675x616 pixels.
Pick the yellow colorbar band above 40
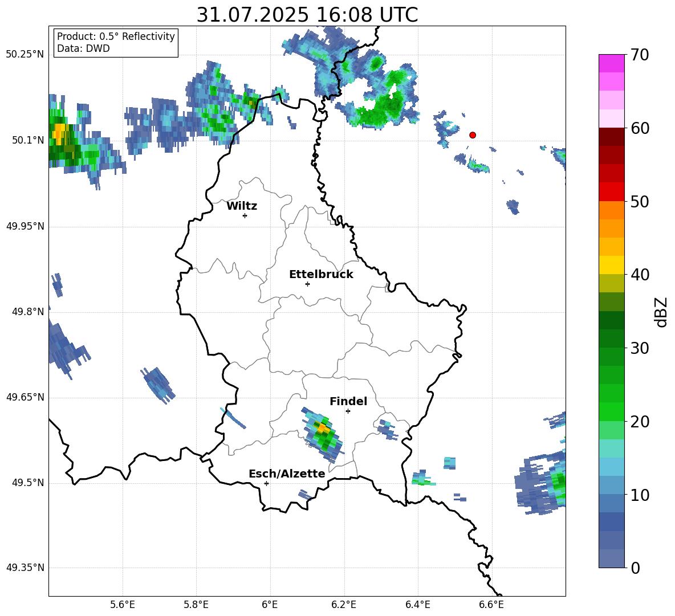pyautogui.click(x=611, y=265)
